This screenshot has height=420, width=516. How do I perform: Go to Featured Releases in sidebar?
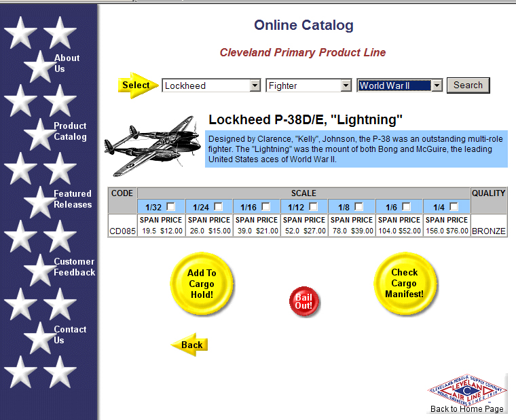[73, 199]
